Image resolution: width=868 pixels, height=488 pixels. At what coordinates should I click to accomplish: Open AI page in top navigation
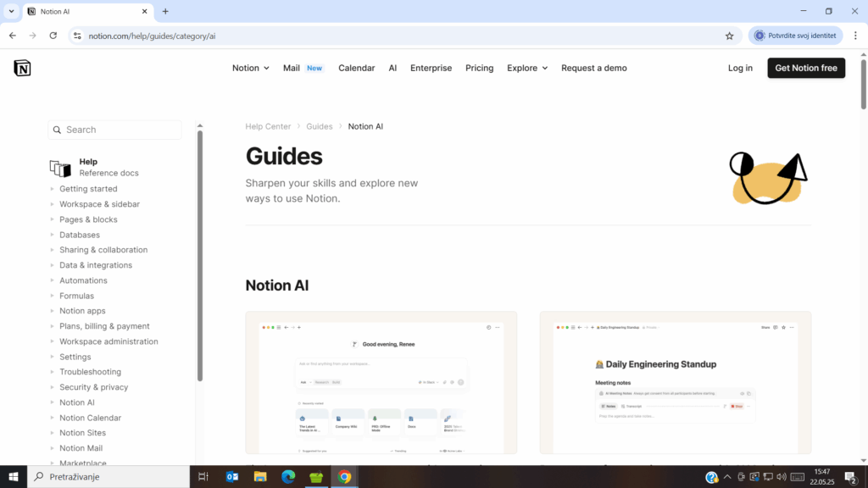[x=392, y=68]
